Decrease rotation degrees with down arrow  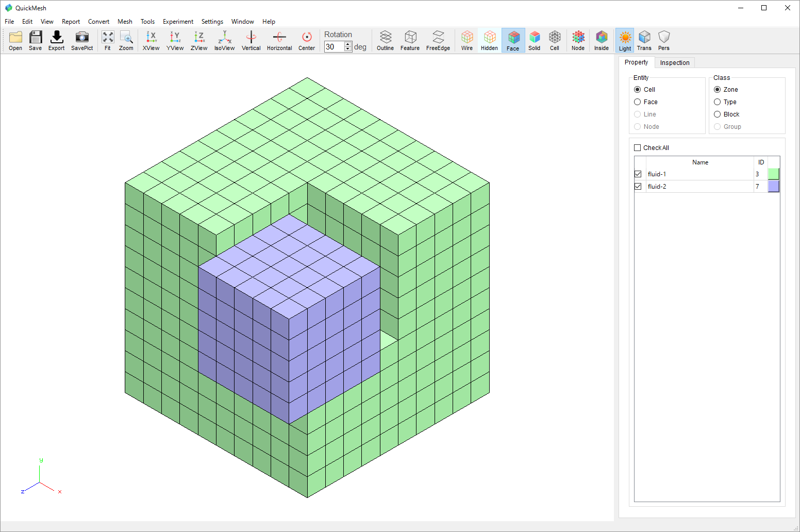point(348,49)
